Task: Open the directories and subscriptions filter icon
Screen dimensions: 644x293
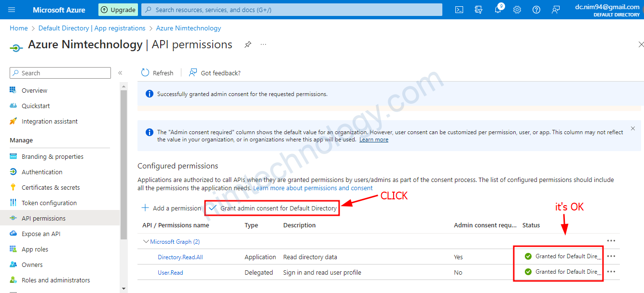Action: click(x=479, y=10)
